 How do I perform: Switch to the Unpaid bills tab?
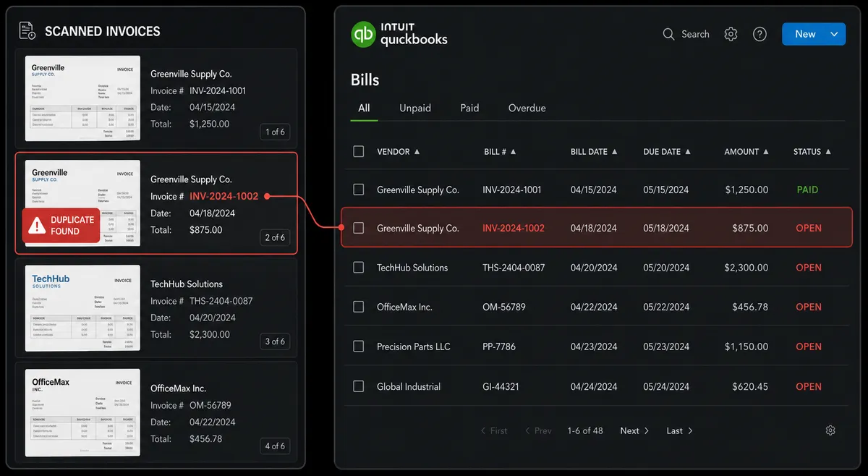click(415, 108)
